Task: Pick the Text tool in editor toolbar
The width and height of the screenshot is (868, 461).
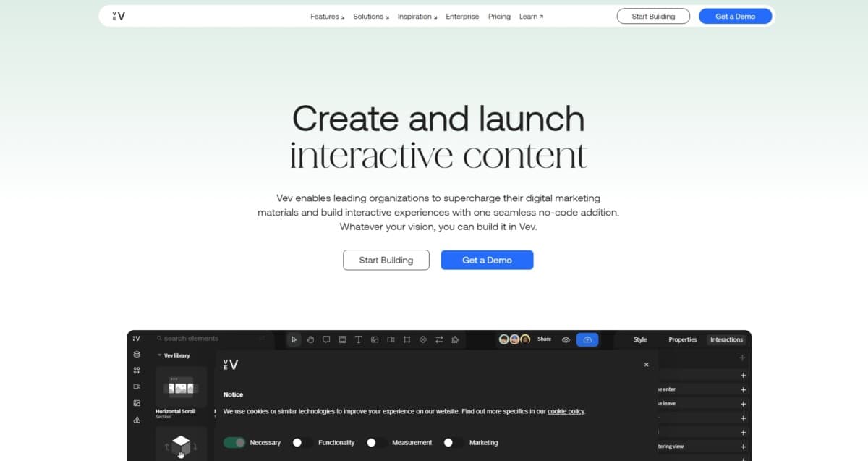Action: [358, 339]
